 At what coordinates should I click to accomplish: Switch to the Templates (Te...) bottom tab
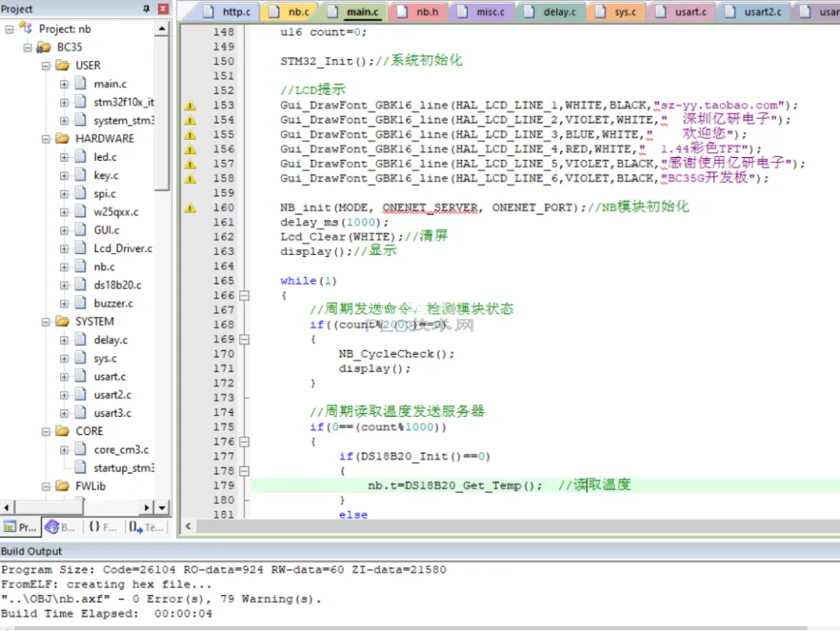tap(145, 527)
